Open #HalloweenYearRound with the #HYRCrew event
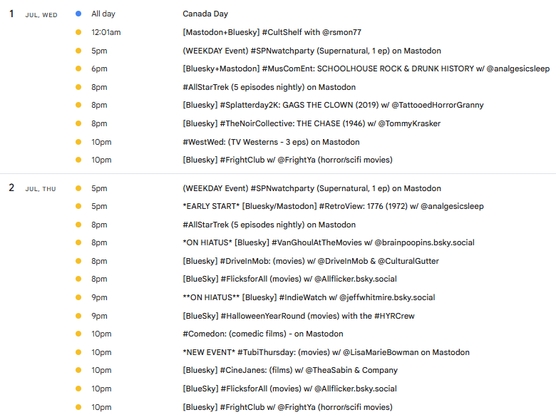The height and width of the screenshot is (415, 556). click(299, 316)
